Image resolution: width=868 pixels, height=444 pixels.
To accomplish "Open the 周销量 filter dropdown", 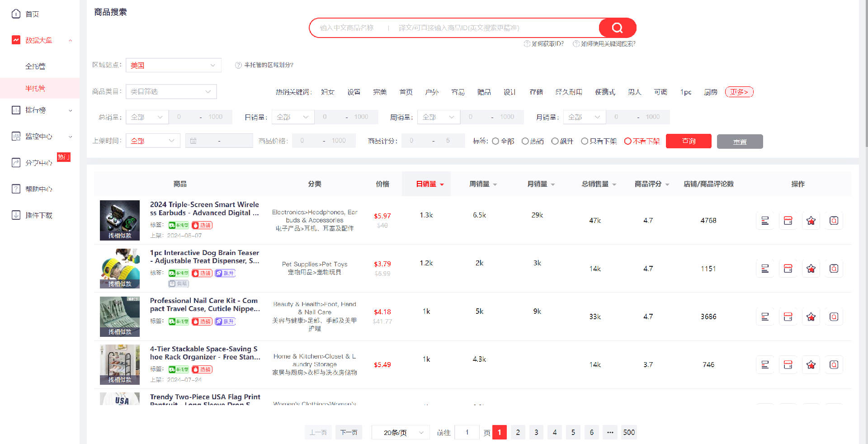I will point(439,117).
